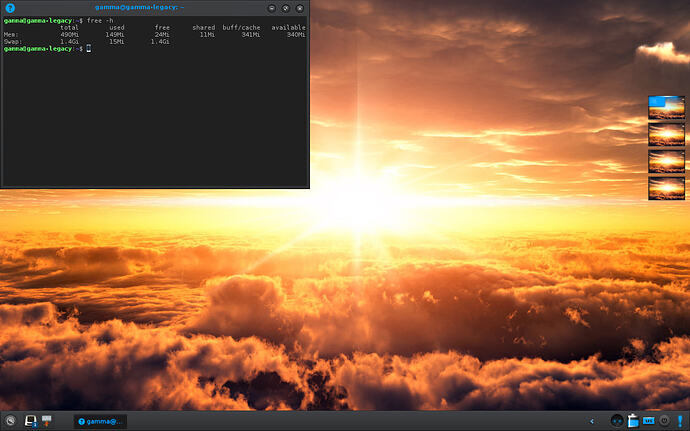Viewport: 690px width, 431px height.
Task: Click the '341Mi' buff/cache value
Action: click(251, 34)
